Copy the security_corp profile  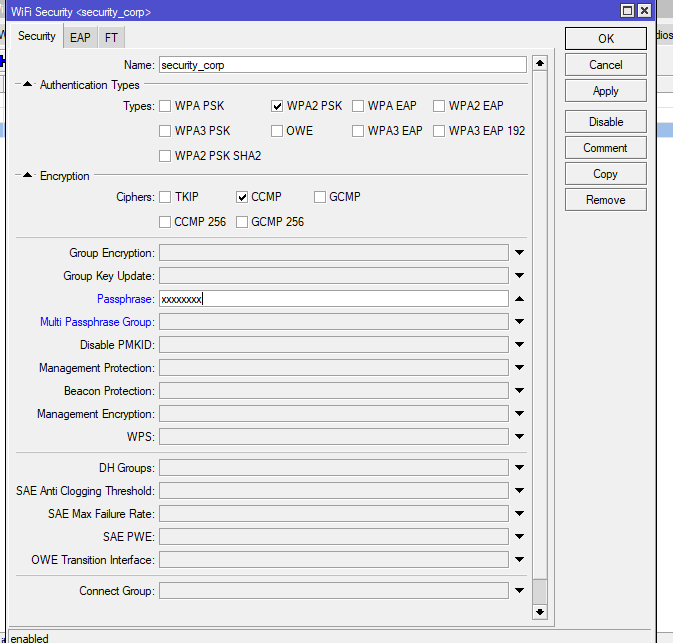pyautogui.click(x=606, y=174)
